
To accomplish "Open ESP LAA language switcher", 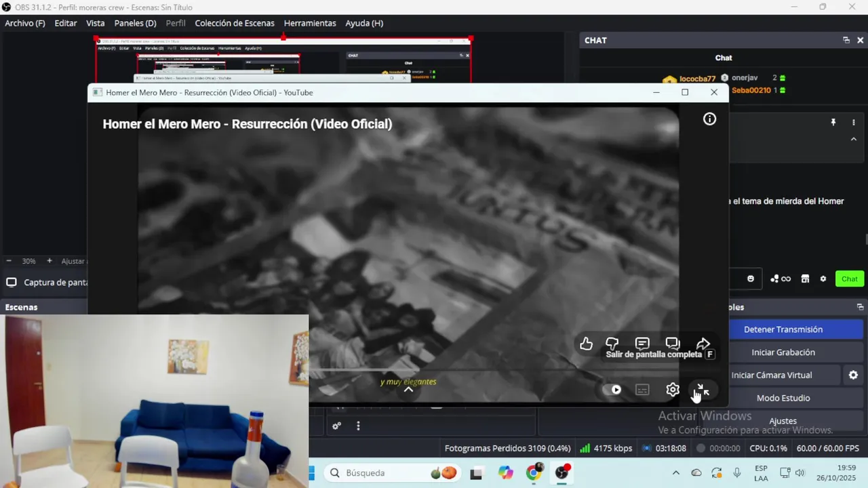I will pos(761,472).
